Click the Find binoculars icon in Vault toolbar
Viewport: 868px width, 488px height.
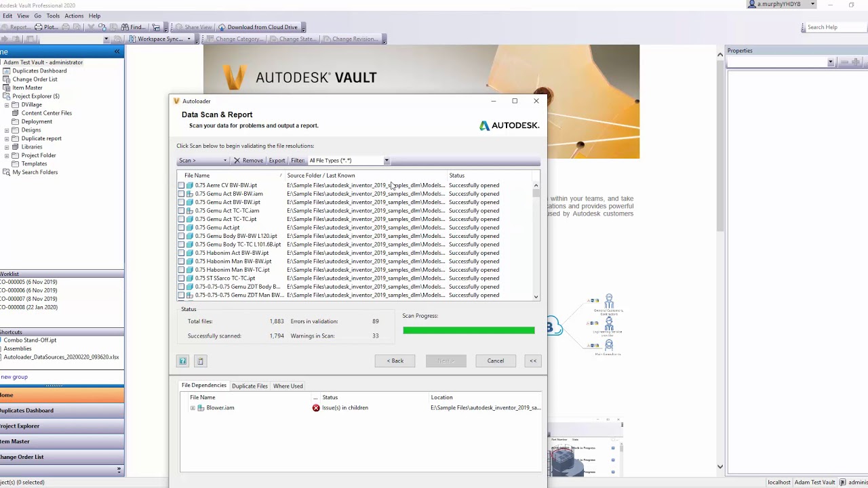point(125,27)
